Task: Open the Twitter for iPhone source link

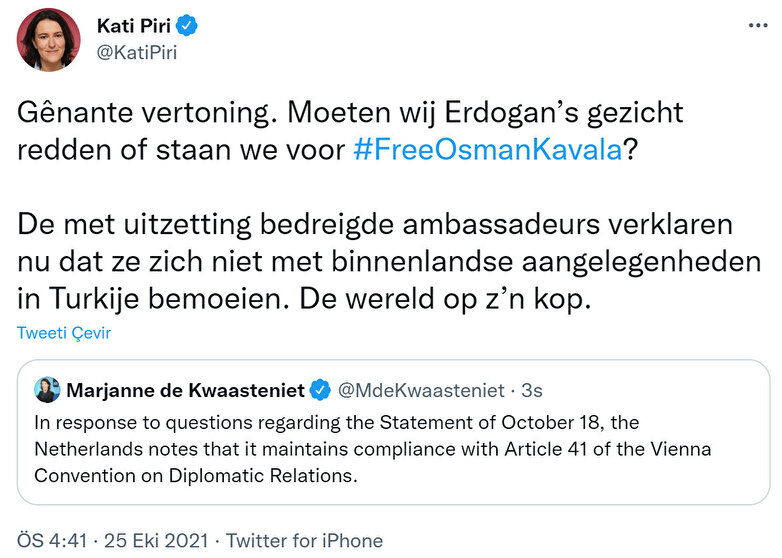Action: click(x=304, y=540)
